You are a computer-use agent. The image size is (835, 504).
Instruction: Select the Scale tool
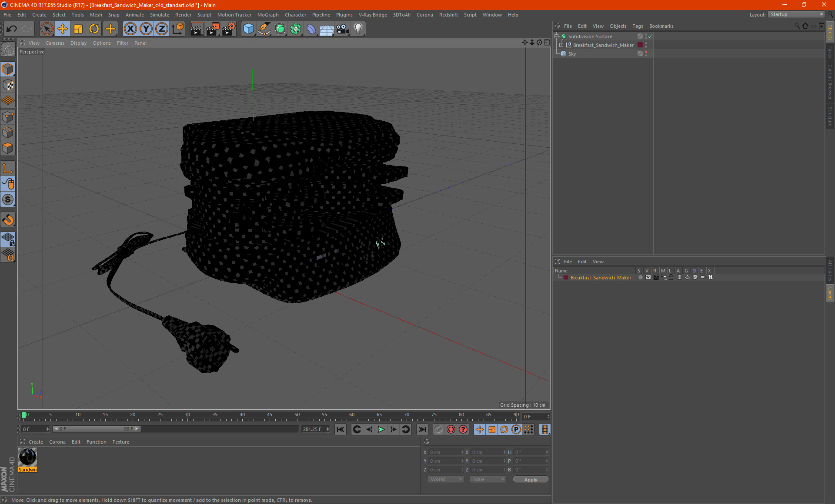[78, 29]
